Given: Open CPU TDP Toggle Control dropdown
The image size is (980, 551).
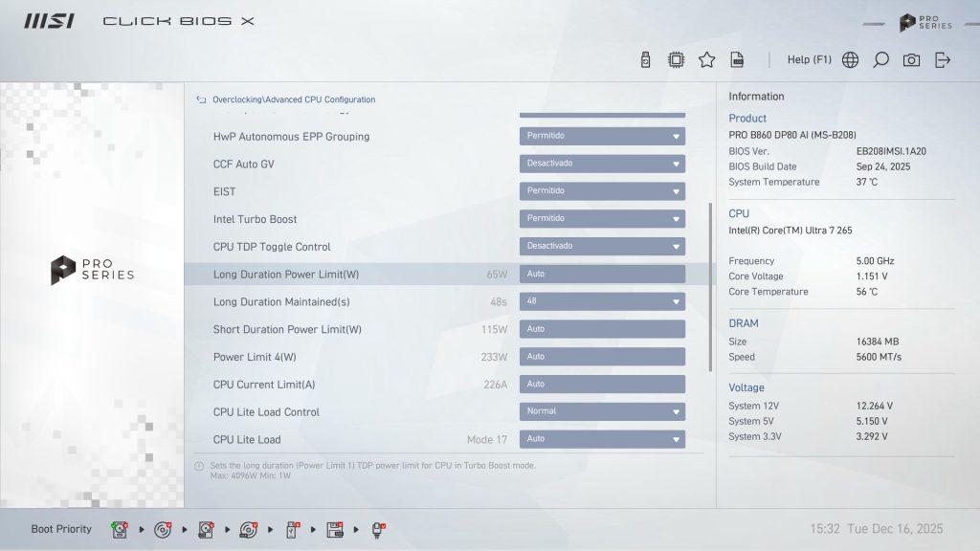Looking at the screenshot, I should coord(602,246).
